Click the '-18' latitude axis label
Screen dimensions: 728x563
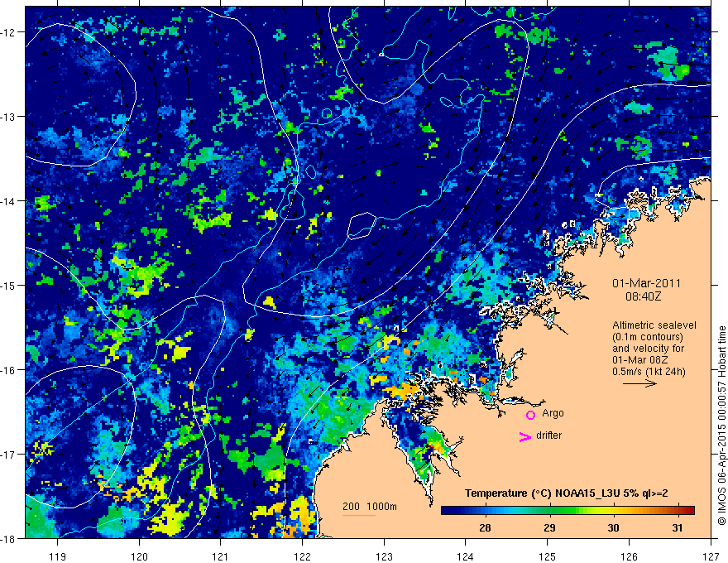pyautogui.click(x=9, y=538)
